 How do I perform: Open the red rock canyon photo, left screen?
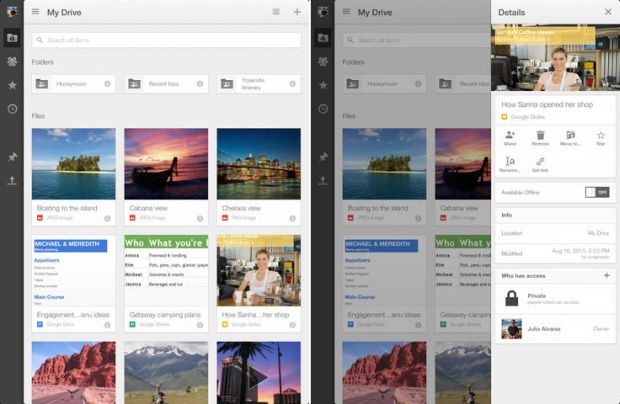tap(74, 373)
